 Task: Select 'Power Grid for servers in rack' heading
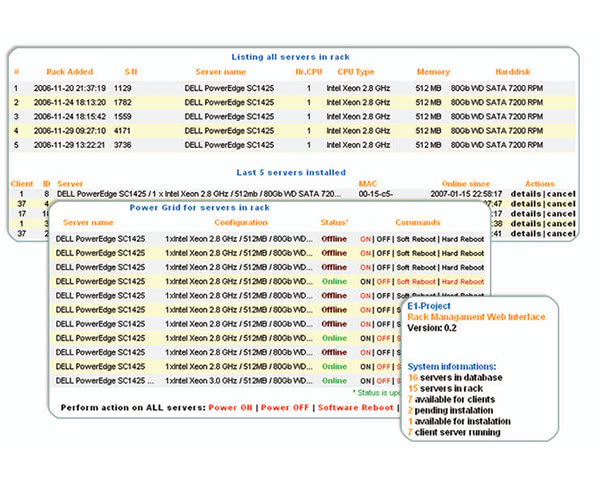(x=199, y=208)
